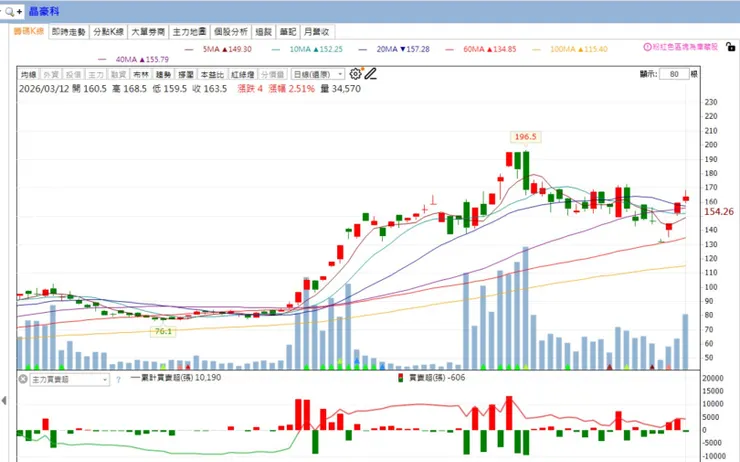The width and height of the screenshot is (740, 462).
Task: Collapse the left side panel arrow
Action: pos(4,401)
